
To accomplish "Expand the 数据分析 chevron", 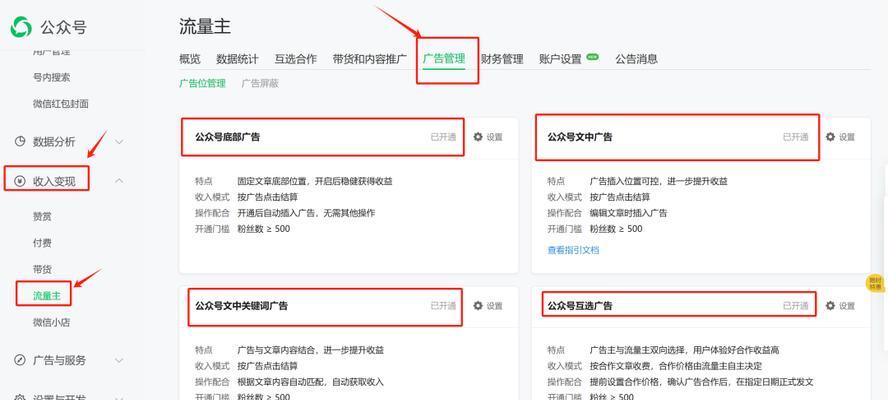I will (x=119, y=142).
